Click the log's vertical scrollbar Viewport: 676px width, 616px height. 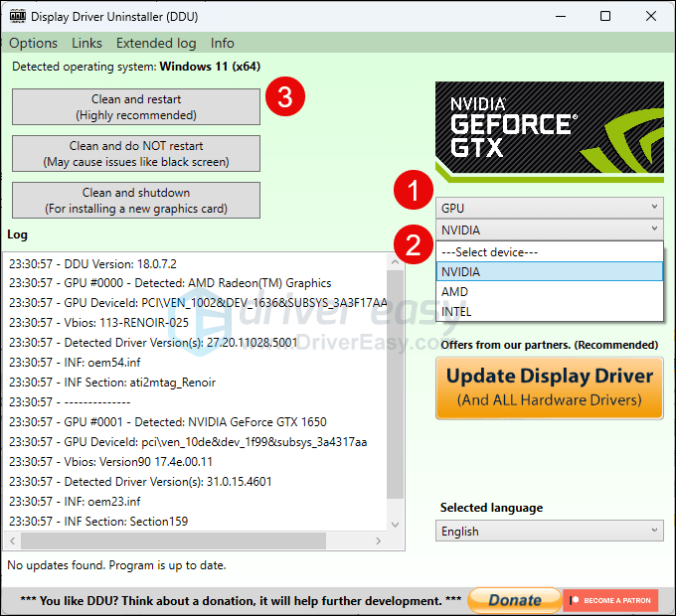click(396, 397)
